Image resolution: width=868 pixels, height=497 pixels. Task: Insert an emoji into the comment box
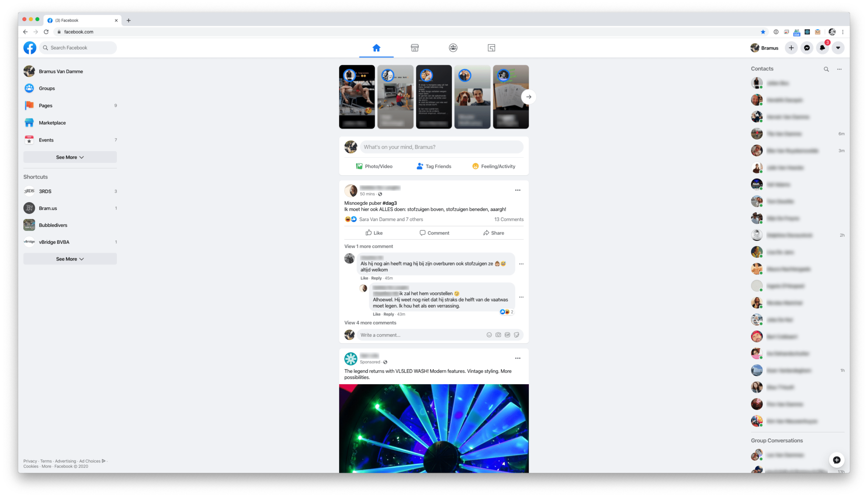point(489,335)
